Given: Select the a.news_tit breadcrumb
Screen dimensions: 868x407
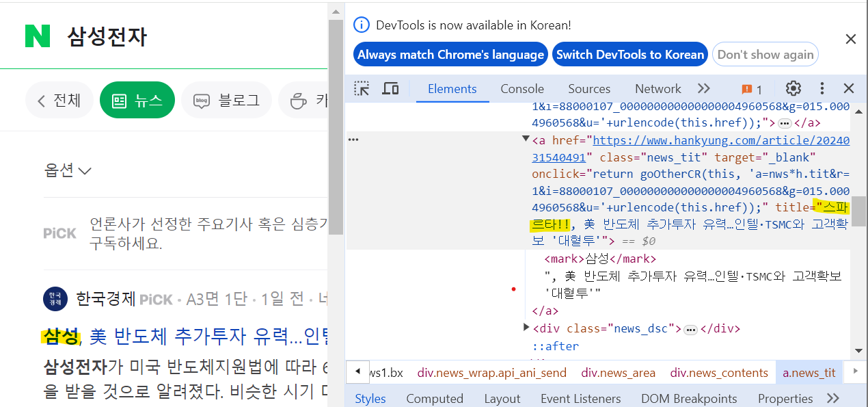Looking at the screenshot, I should point(809,373).
